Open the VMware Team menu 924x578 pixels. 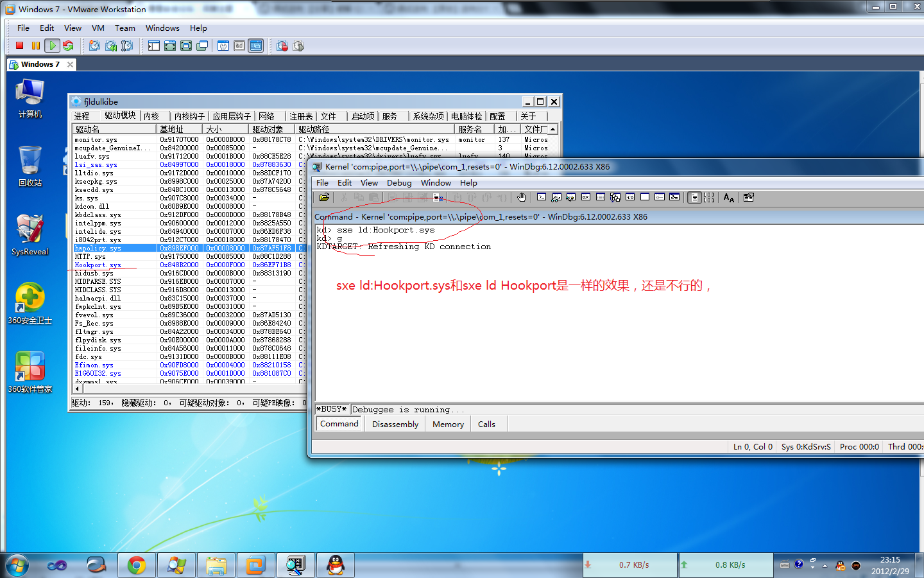(x=125, y=28)
